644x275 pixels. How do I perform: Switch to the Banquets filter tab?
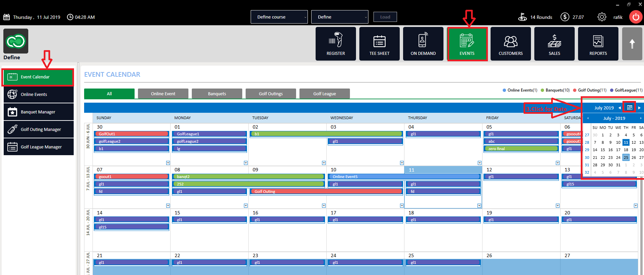[x=217, y=94]
